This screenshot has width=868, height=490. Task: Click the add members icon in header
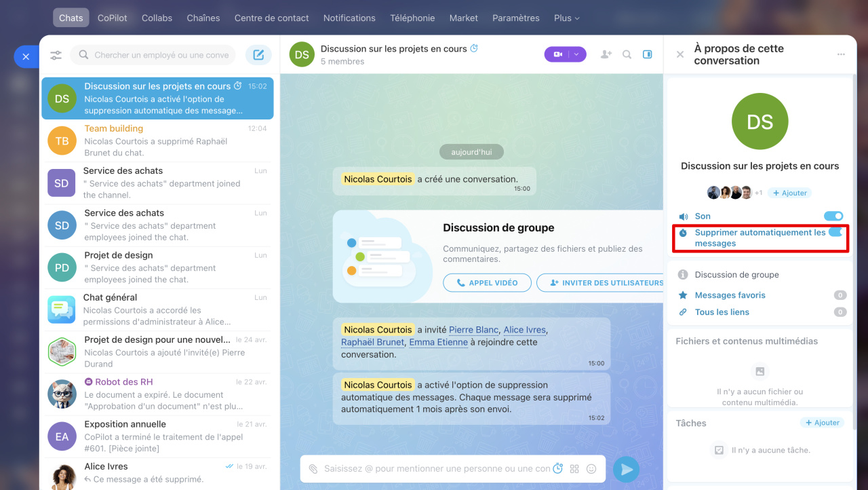pos(606,54)
